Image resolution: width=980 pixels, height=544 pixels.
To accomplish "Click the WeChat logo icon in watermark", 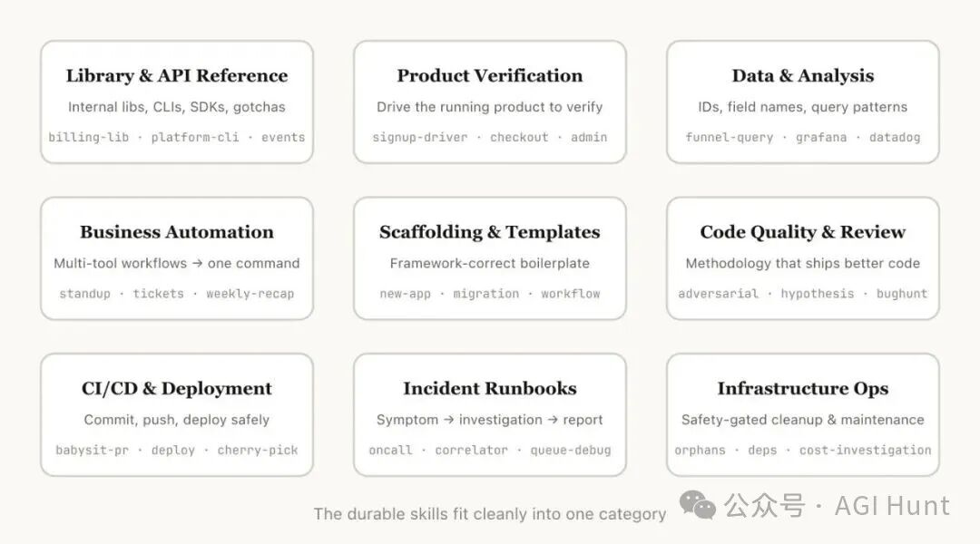I will [700, 505].
